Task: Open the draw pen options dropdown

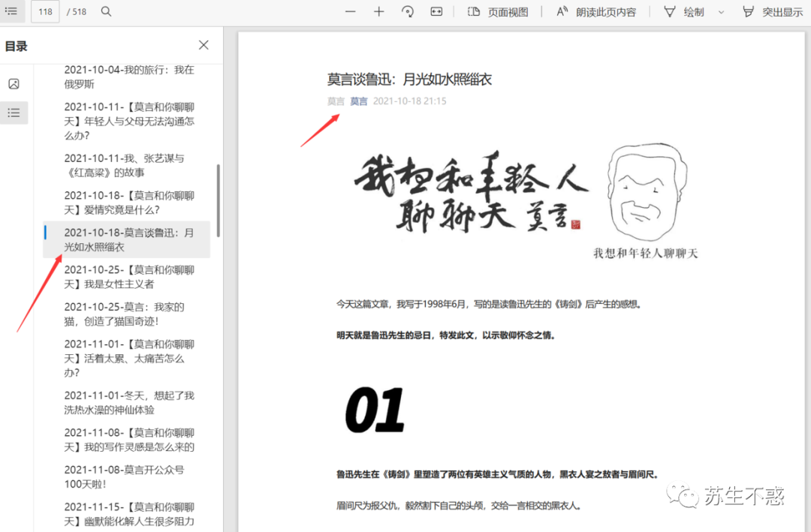Action: click(719, 11)
